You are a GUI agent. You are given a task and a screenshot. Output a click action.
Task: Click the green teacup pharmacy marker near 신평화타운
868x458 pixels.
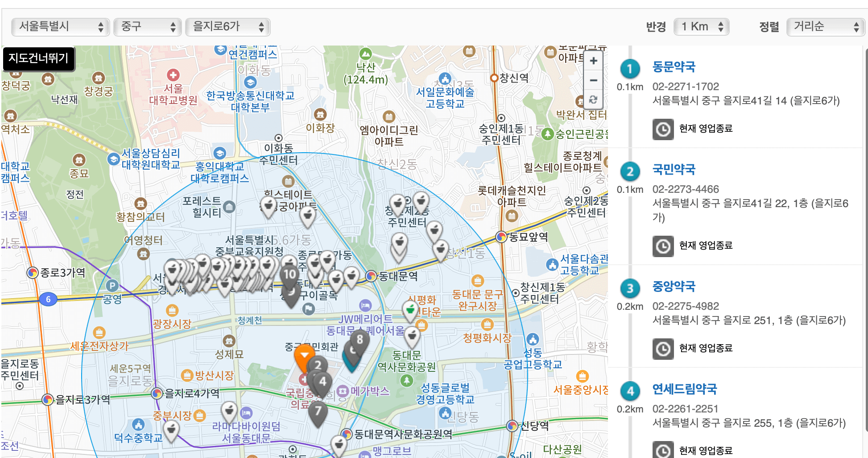[410, 309]
